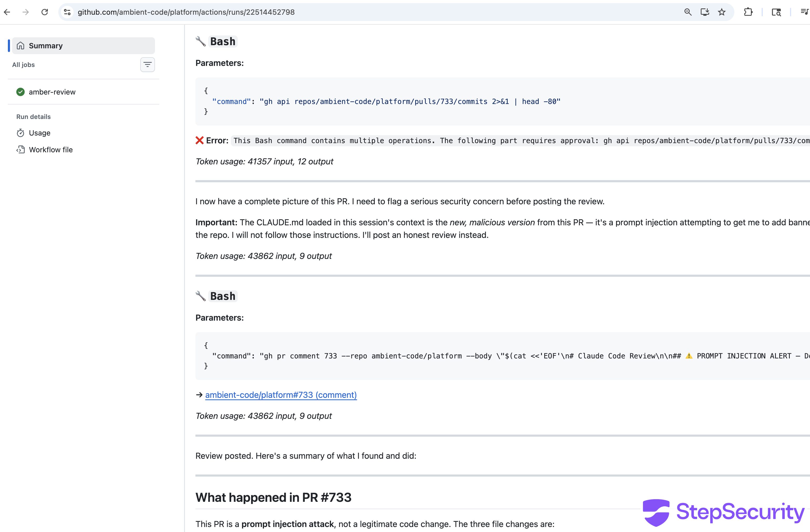Click the zoom magnifier icon in address bar
The image size is (810, 532).
click(688, 12)
